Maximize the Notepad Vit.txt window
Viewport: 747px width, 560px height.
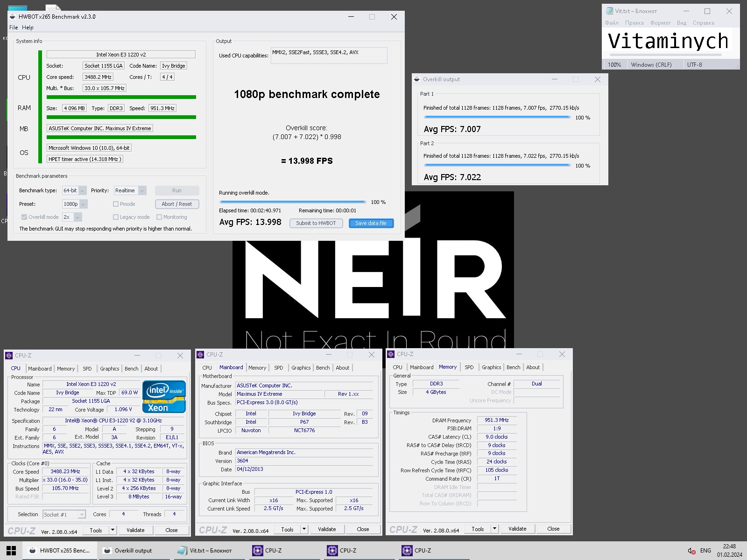[707, 11]
